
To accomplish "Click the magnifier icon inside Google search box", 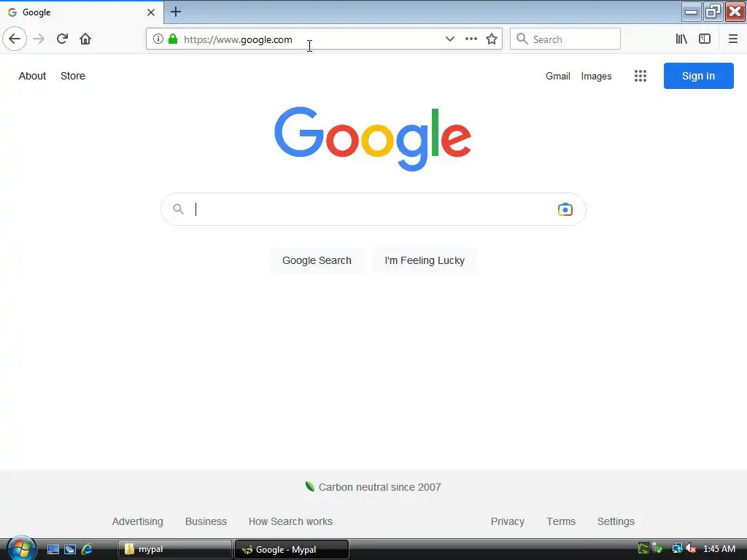I will pos(178,209).
